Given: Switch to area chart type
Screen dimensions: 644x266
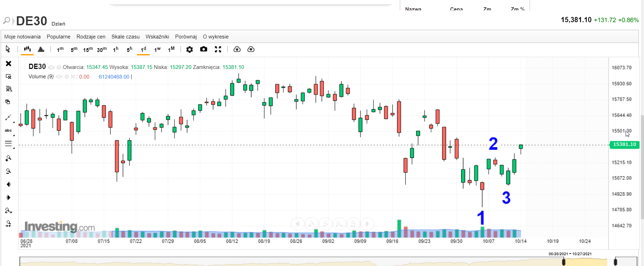Looking at the screenshot, I should pyautogui.click(x=41, y=49).
